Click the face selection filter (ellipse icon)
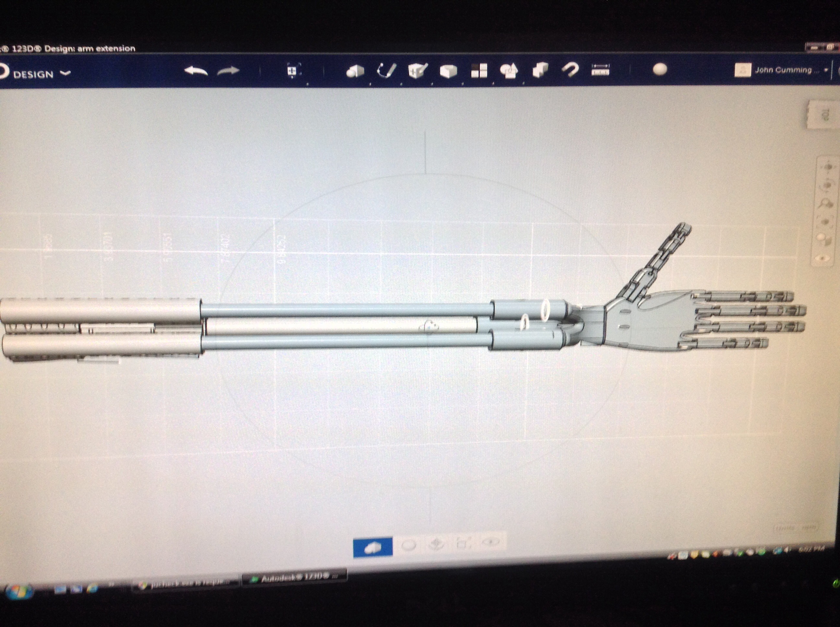Viewport: 840px width, 627px height. tap(409, 545)
